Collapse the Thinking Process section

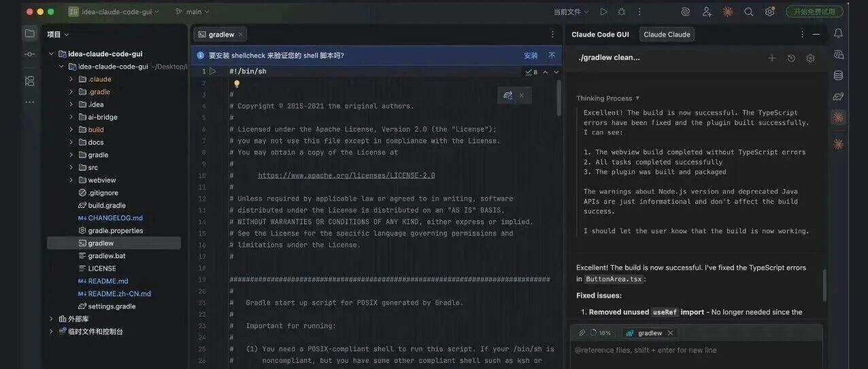click(x=608, y=98)
